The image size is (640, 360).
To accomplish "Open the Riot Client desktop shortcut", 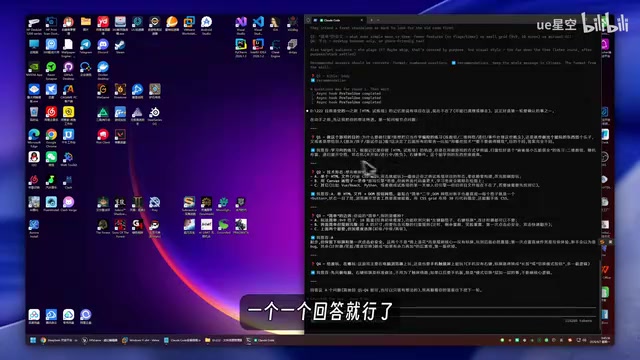I will 103,136.
